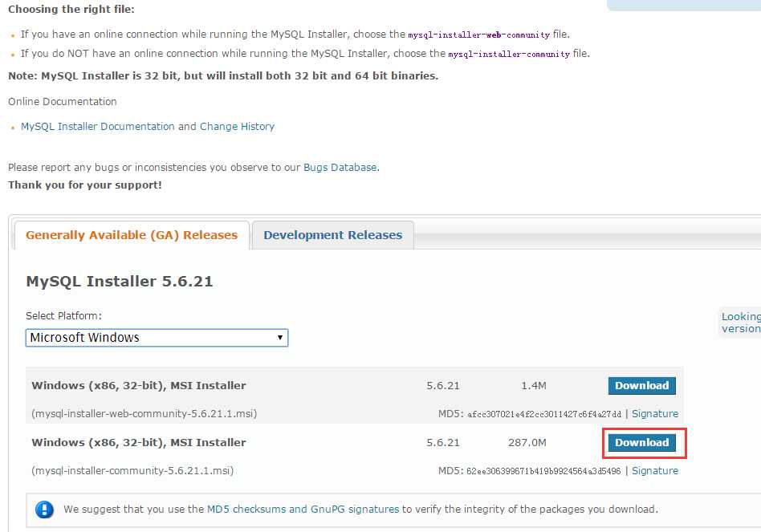Image resolution: width=761 pixels, height=532 pixels.
Task: Click the 5.6.21 version in the 287.0M row
Action: point(442,442)
